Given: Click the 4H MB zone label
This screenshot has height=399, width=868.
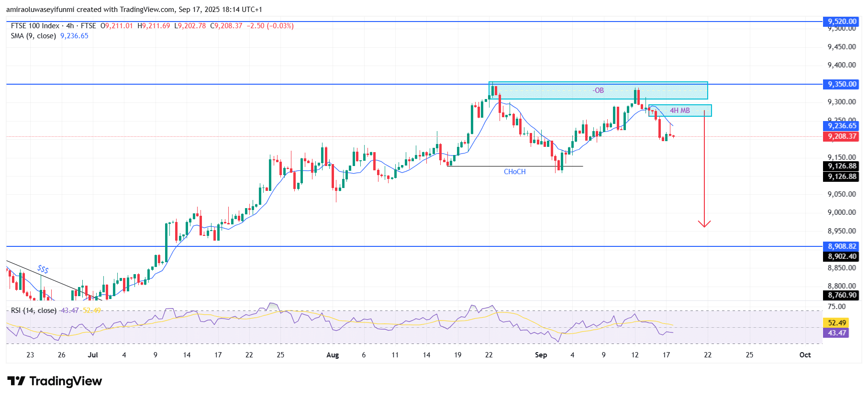Looking at the screenshot, I should (679, 111).
